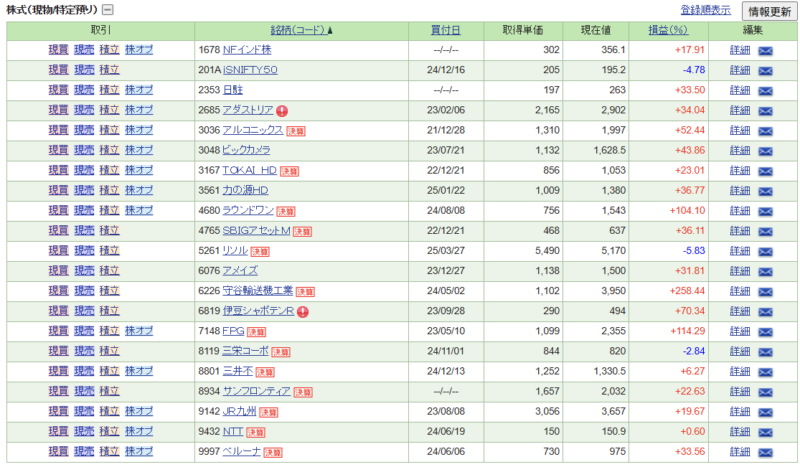Click the envelope icon for TOKAI HD row
Viewport: 800px width, 467px height.
pyautogui.click(x=765, y=171)
